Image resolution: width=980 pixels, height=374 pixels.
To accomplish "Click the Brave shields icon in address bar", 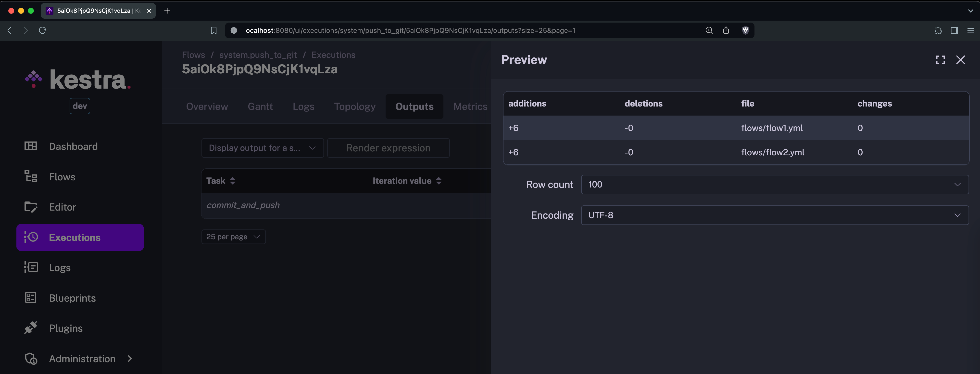I will (x=745, y=30).
